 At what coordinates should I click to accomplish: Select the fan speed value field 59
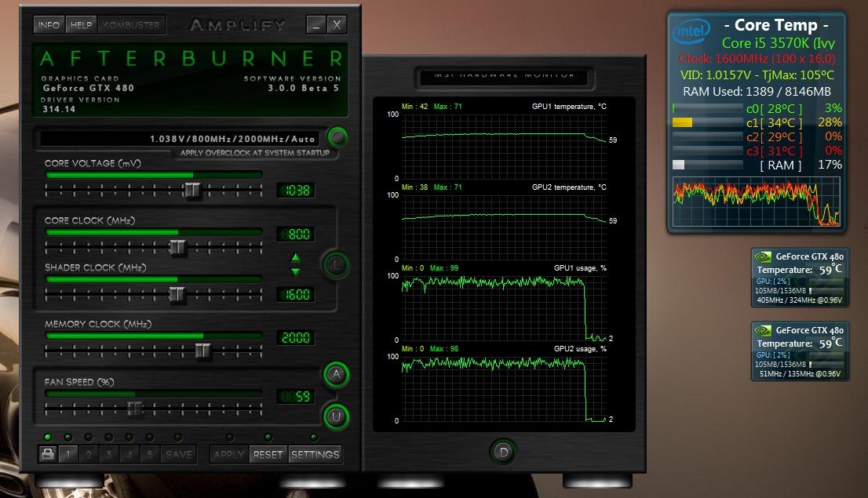coord(296,396)
